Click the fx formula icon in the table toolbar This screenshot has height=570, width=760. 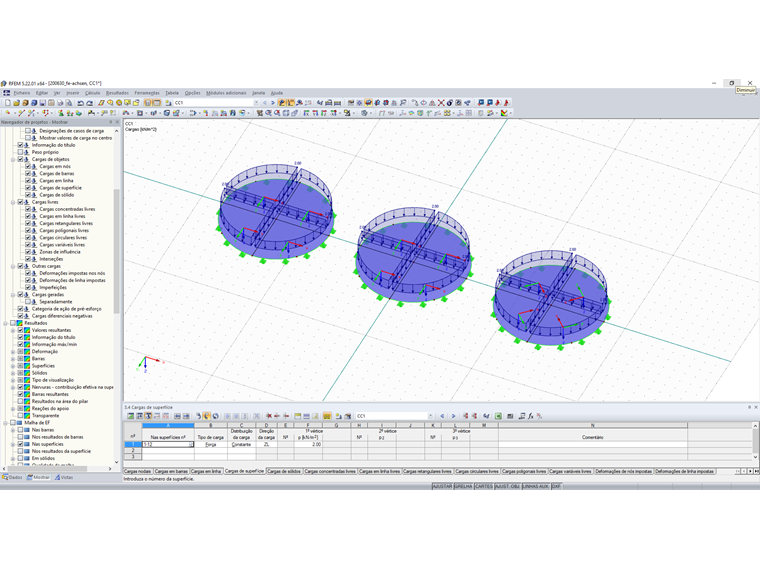(x=531, y=416)
